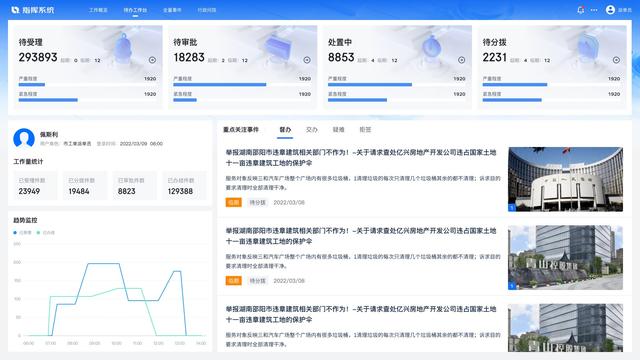The width and height of the screenshot is (640, 360).
Task: Click the blue corner badge on the bank building image
Action: point(511,208)
